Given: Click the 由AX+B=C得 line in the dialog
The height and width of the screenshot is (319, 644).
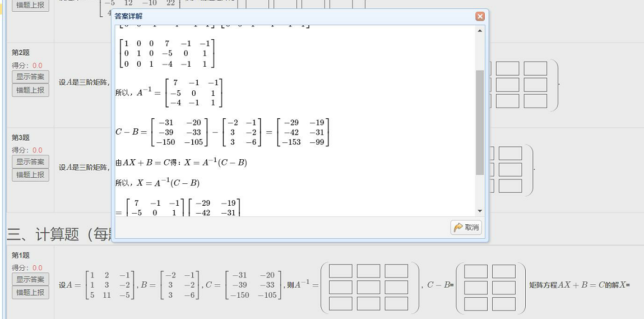Looking at the screenshot, I should pos(182,163).
